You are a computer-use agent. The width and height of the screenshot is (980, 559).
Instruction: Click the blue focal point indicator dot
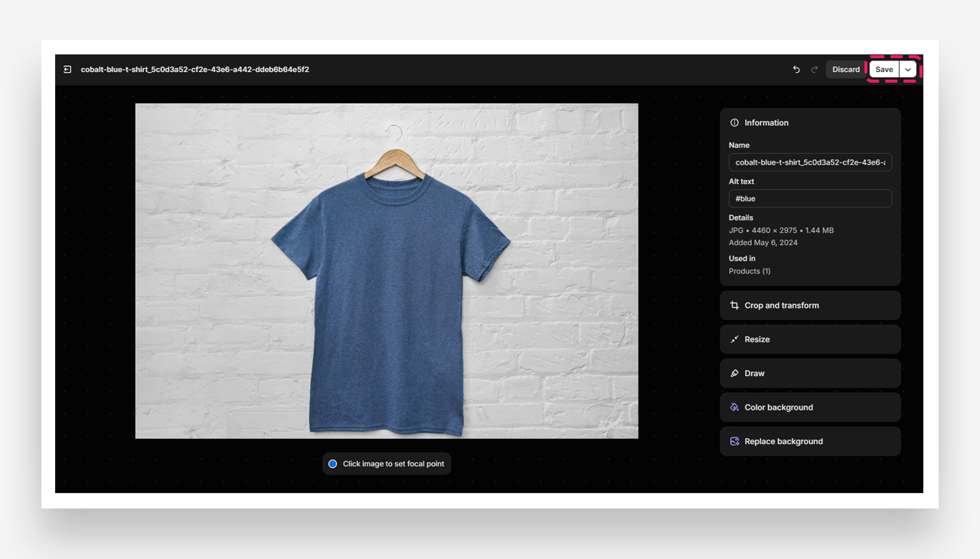332,464
